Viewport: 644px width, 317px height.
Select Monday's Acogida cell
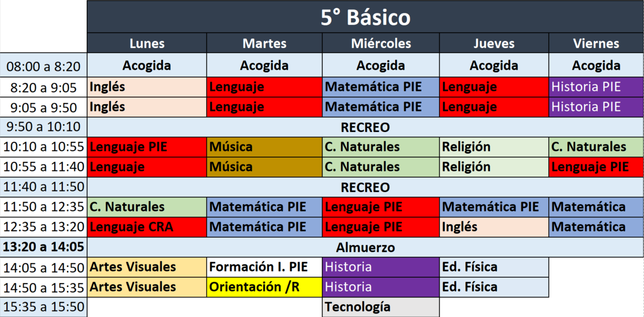147,66
